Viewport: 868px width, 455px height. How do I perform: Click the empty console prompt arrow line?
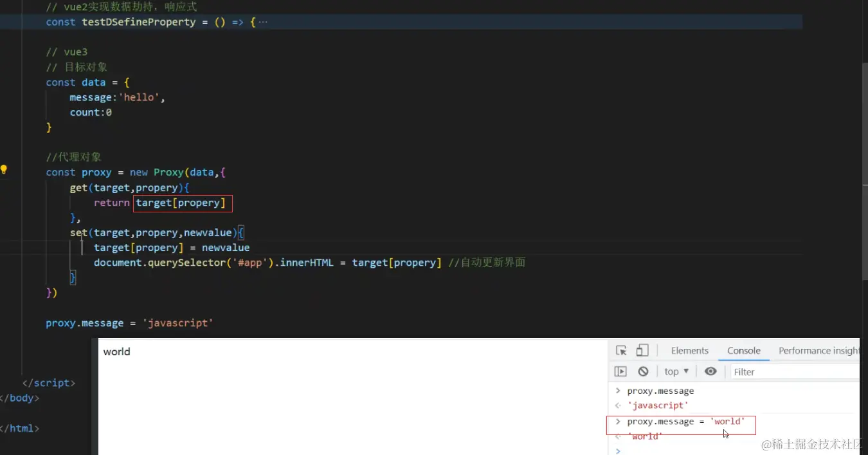click(618, 450)
